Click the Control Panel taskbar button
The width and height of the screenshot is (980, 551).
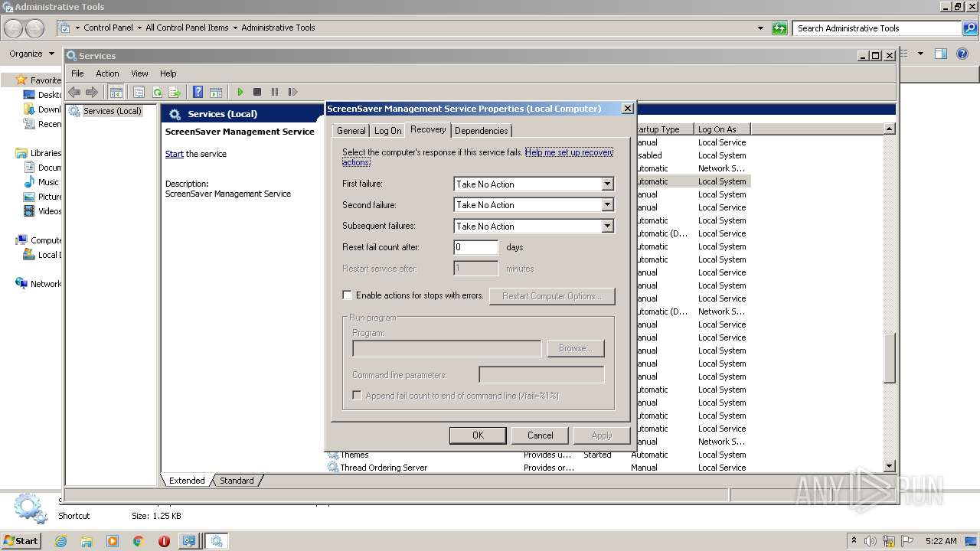(x=189, y=541)
